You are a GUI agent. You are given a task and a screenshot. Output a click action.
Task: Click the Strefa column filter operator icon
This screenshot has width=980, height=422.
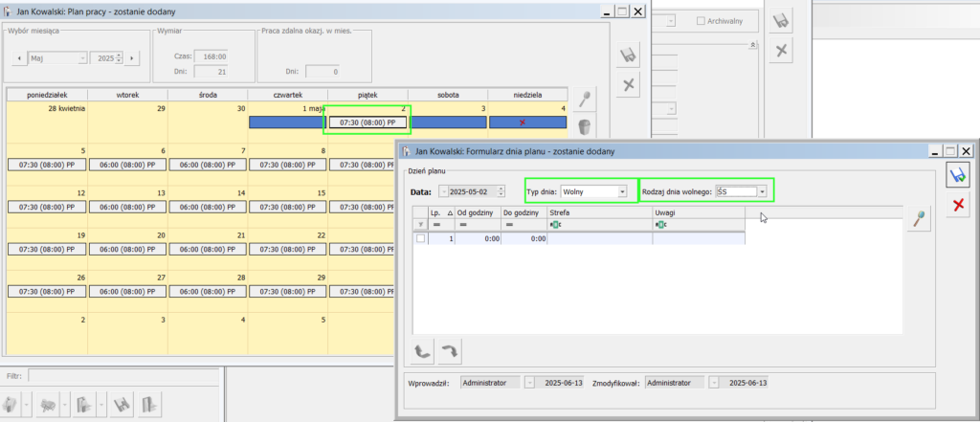[554, 225]
